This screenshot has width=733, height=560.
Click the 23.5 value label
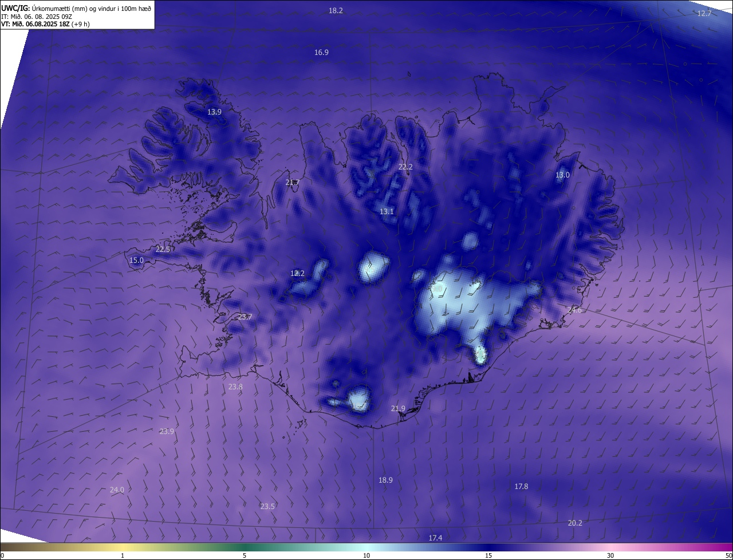267,507
